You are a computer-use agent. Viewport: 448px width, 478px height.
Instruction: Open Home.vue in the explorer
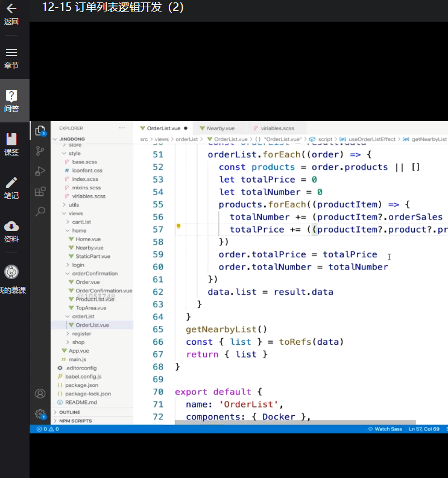click(88, 239)
